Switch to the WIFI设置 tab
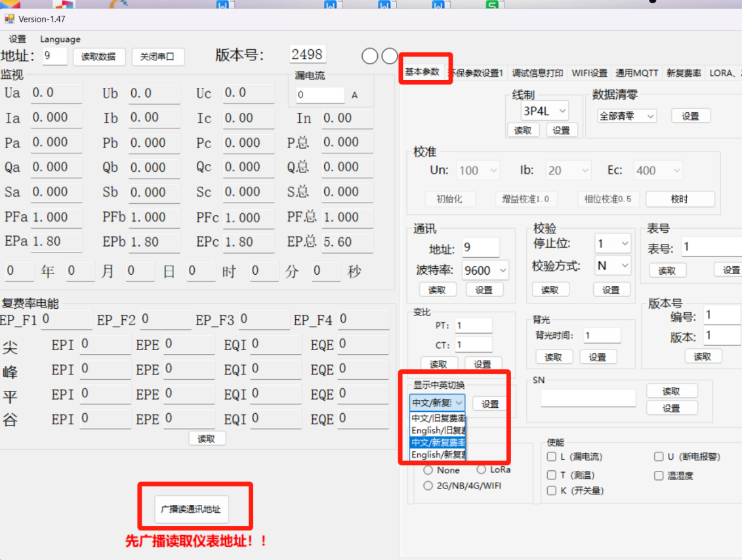Image resolution: width=742 pixels, height=560 pixels. tap(589, 73)
